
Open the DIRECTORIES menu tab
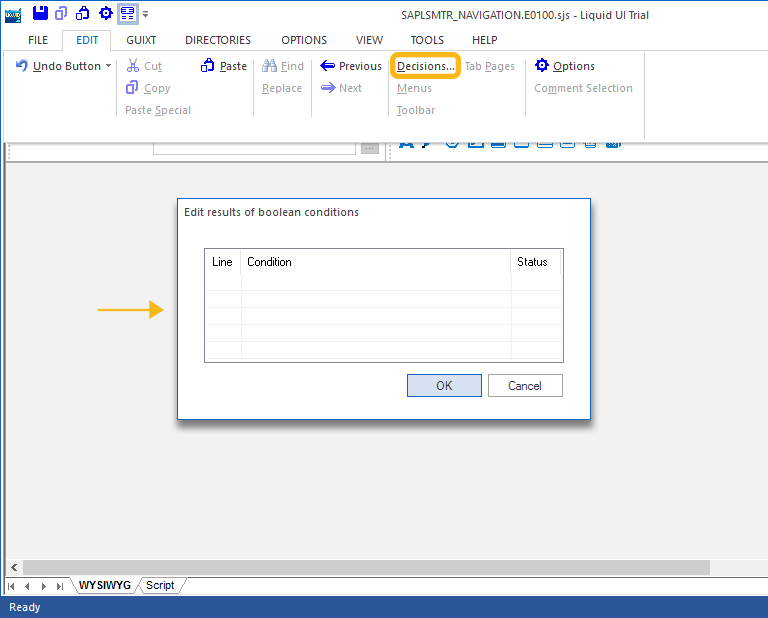click(218, 40)
